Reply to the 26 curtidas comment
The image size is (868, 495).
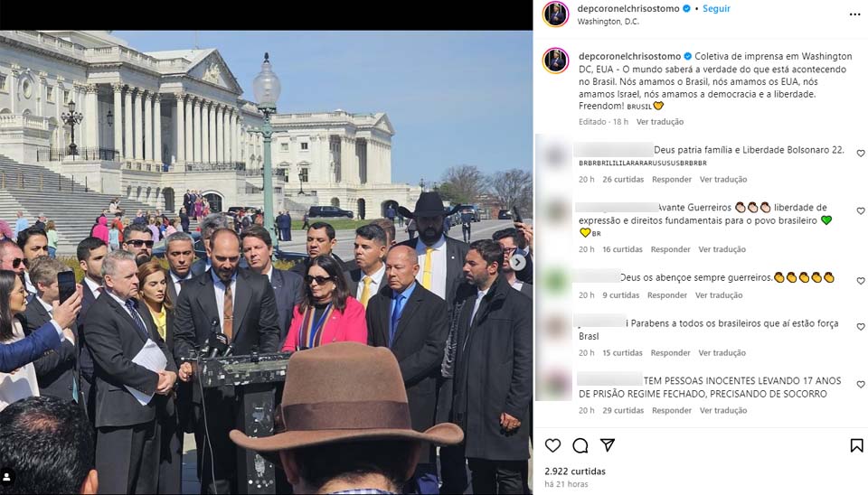[672, 179]
